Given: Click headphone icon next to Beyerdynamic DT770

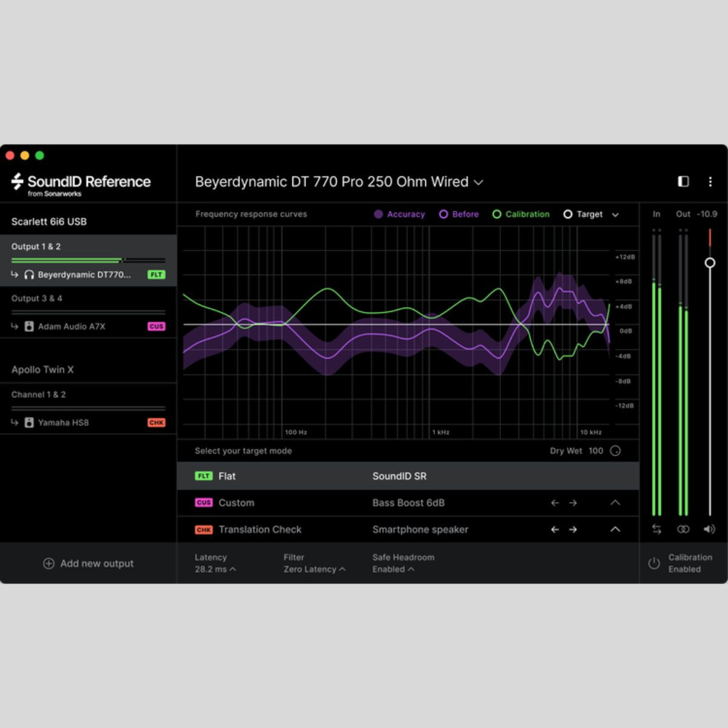Looking at the screenshot, I should [x=29, y=275].
